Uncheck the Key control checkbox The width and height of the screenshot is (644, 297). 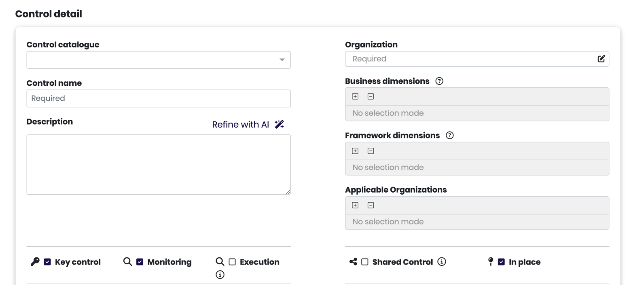point(47,262)
